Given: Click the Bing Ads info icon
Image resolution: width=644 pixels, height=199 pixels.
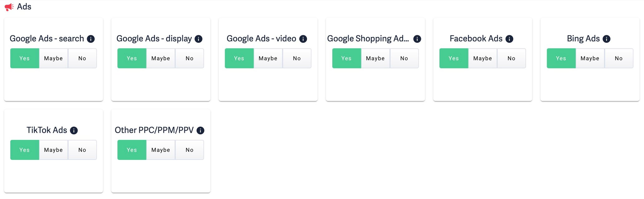Looking at the screenshot, I should (x=606, y=39).
